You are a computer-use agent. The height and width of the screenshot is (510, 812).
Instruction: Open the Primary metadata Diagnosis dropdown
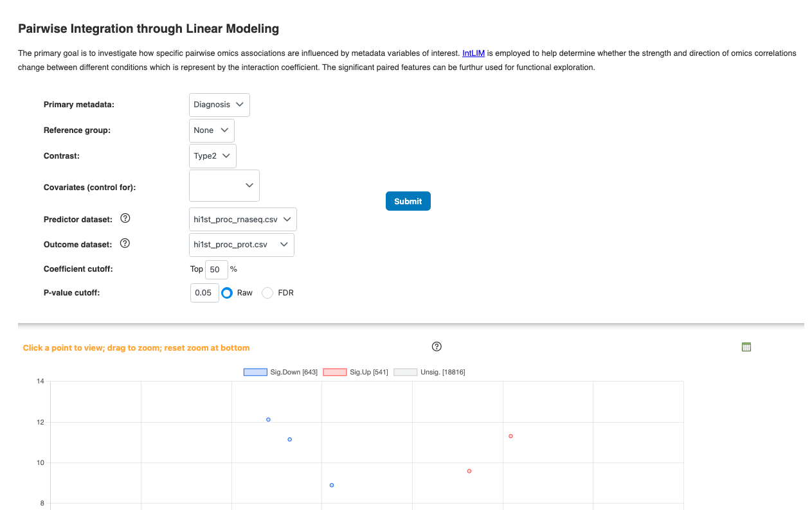[x=219, y=105]
